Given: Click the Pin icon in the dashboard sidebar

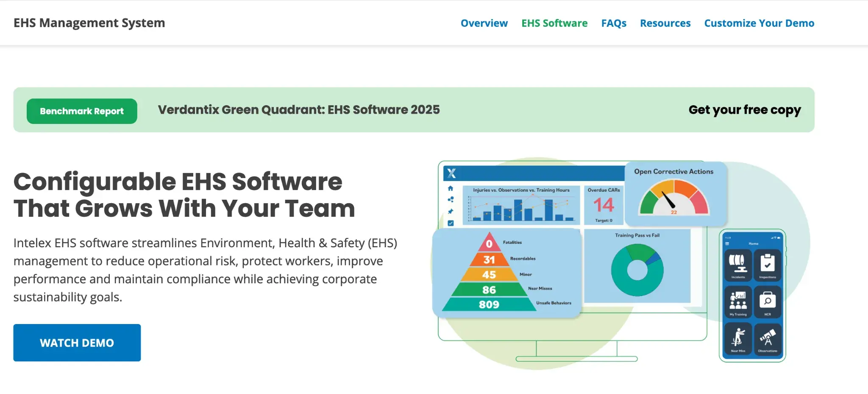Looking at the screenshot, I should 451,211.
